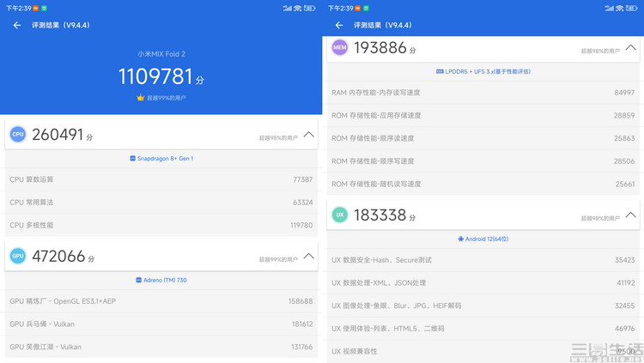Select ROM 存储性能-顺序读速度 row

tap(483, 138)
